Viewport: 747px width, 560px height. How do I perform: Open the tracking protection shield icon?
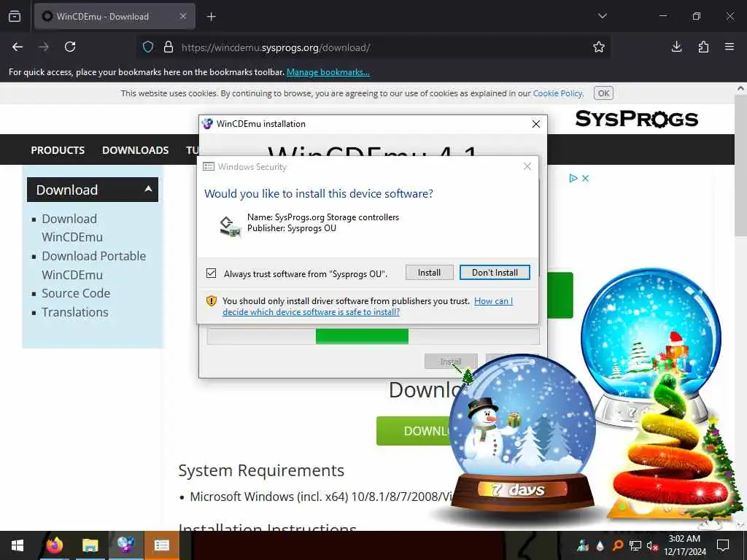pos(148,47)
